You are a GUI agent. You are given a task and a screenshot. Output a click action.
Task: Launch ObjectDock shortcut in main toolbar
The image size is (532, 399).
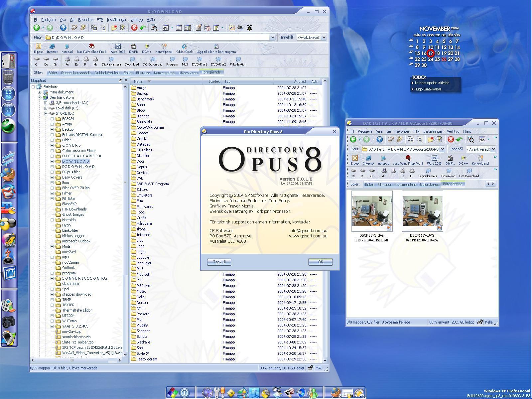184,49
